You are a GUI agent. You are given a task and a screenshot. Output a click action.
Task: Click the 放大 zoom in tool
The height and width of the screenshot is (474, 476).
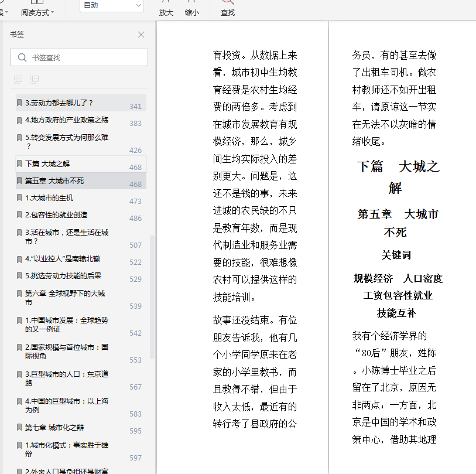[166, 9]
